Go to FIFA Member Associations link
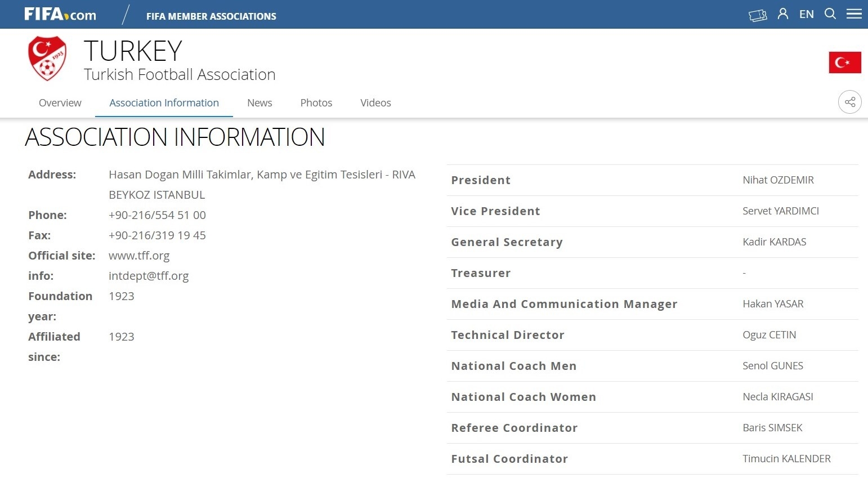The height and width of the screenshot is (478, 868). point(211,16)
